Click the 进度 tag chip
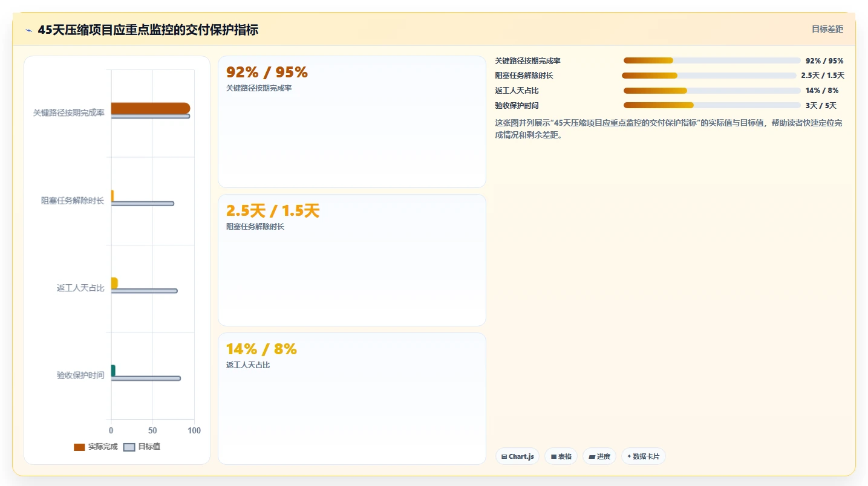 click(599, 456)
